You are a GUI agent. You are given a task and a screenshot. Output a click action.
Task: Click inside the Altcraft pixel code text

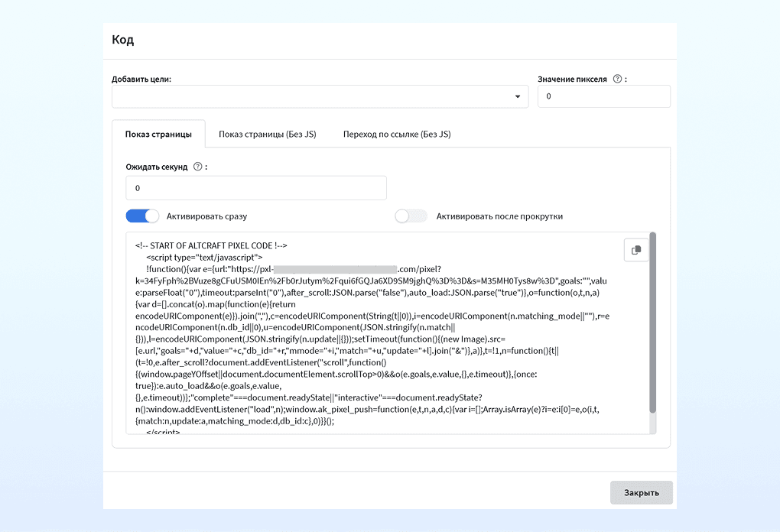click(x=372, y=333)
